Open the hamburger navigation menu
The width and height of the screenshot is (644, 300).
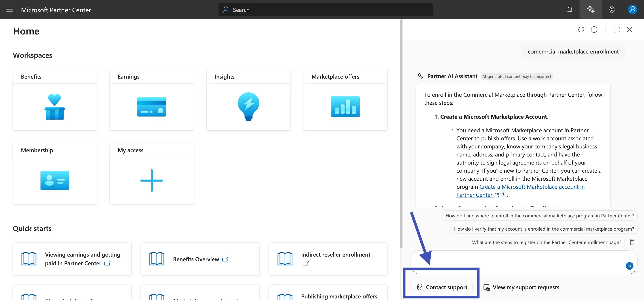coord(9,10)
